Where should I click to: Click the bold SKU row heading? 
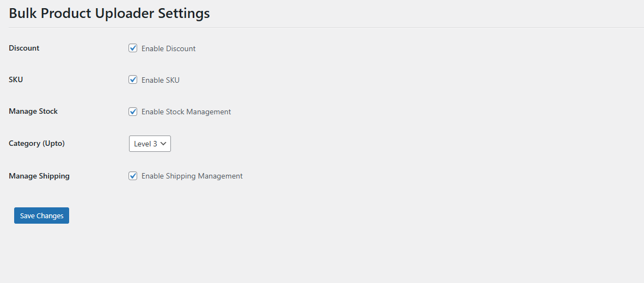tap(16, 79)
